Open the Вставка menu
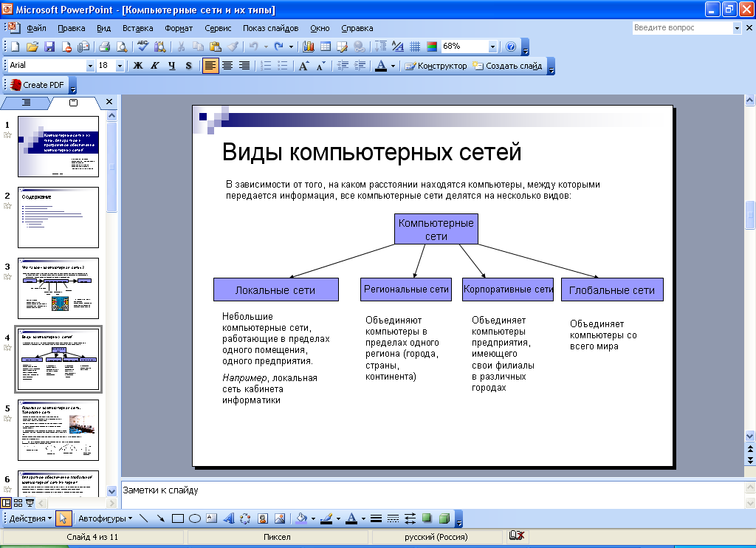 (x=138, y=28)
